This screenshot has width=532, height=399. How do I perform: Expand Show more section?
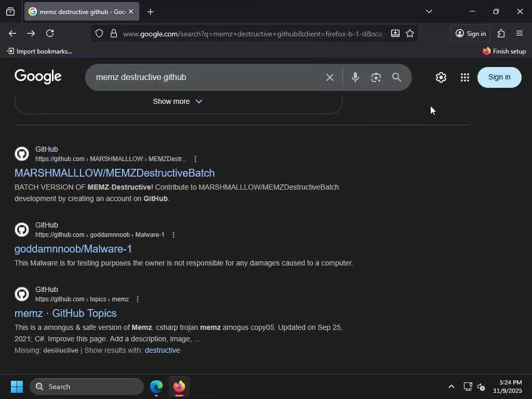pyautogui.click(x=178, y=101)
